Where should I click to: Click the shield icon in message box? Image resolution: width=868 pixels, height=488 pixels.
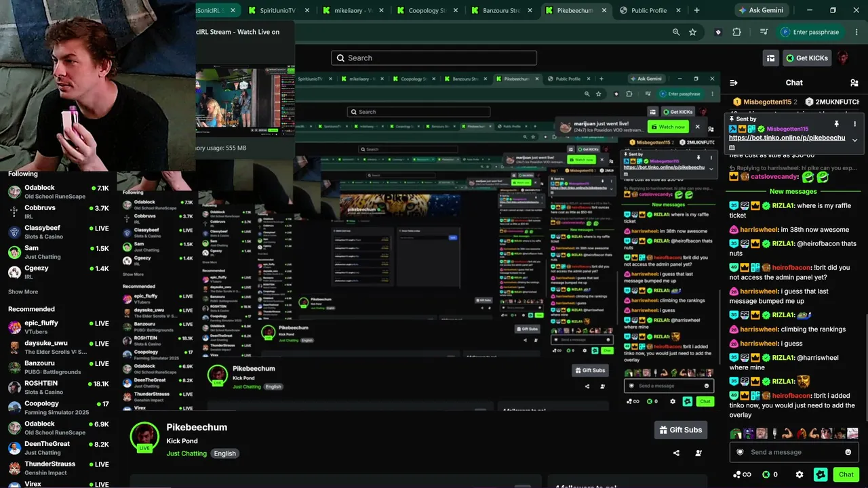point(740,452)
